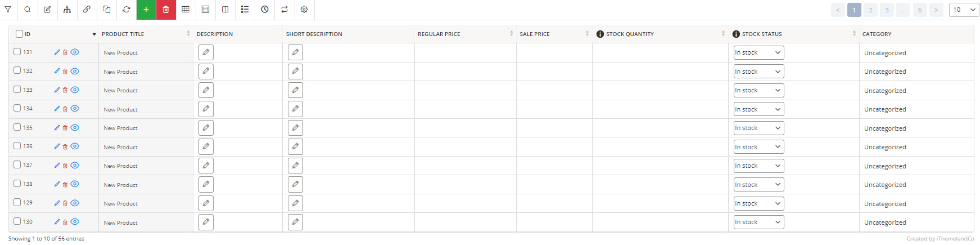Open the history clock icon
Screen dimensions: 980x245
[265, 10]
